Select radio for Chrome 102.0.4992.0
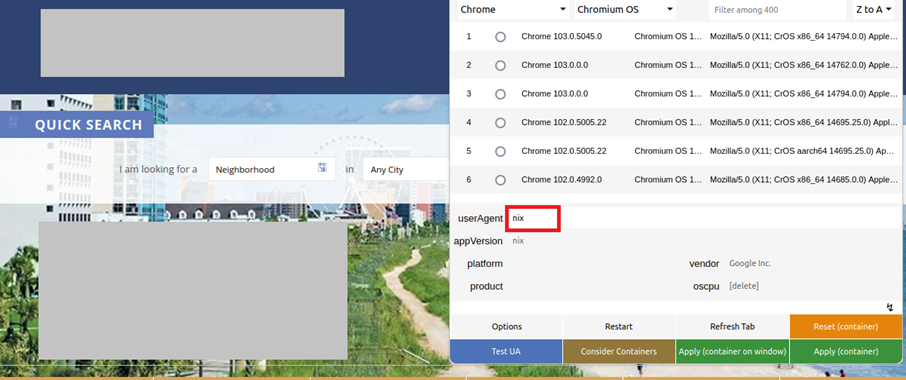This screenshot has height=380, width=906. click(500, 180)
